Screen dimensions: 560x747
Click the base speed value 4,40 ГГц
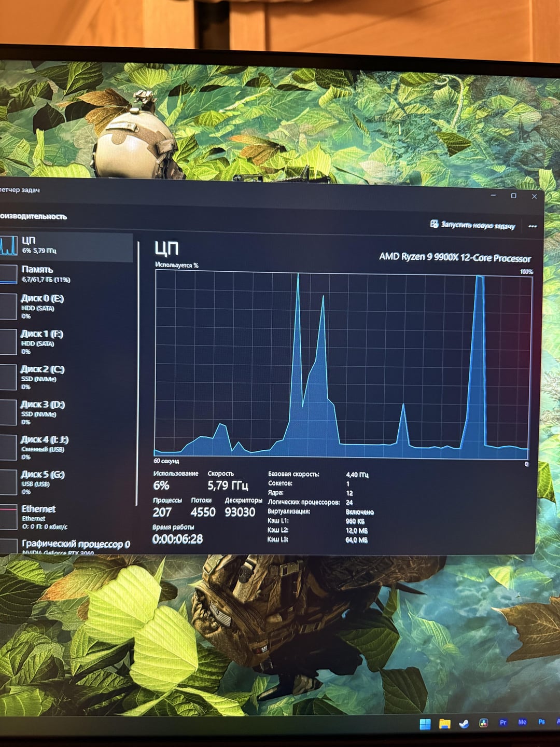[x=357, y=475]
